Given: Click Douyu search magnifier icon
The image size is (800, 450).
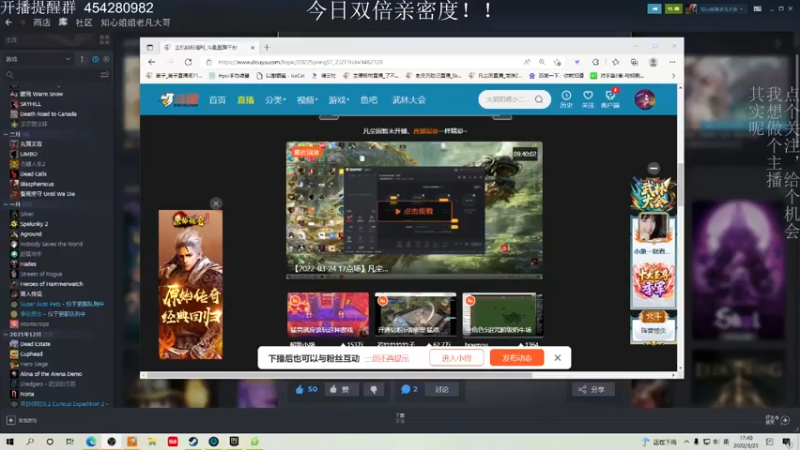Looking at the screenshot, I should point(539,99).
